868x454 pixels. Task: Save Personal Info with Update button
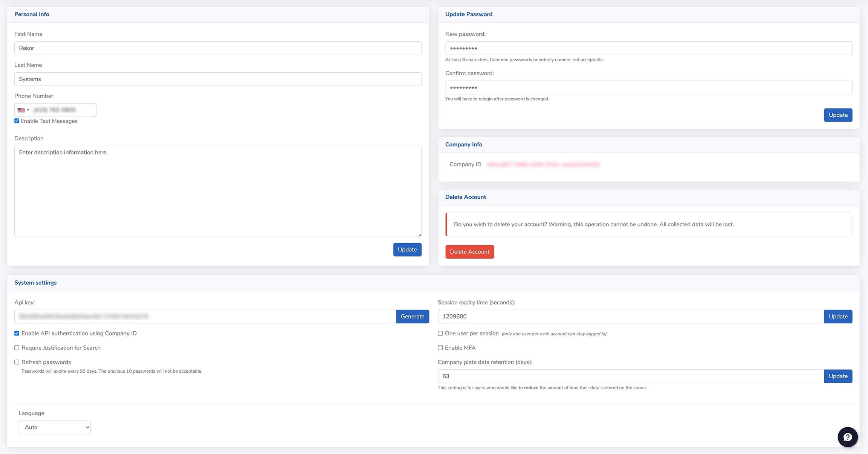407,249
